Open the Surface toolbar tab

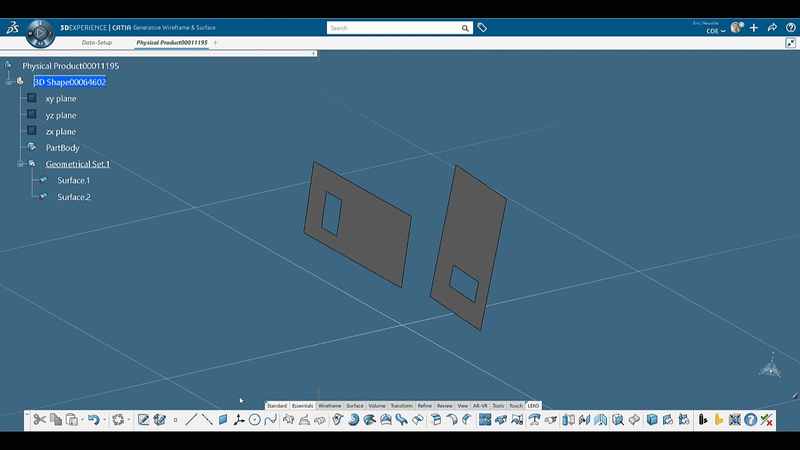click(355, 406)
